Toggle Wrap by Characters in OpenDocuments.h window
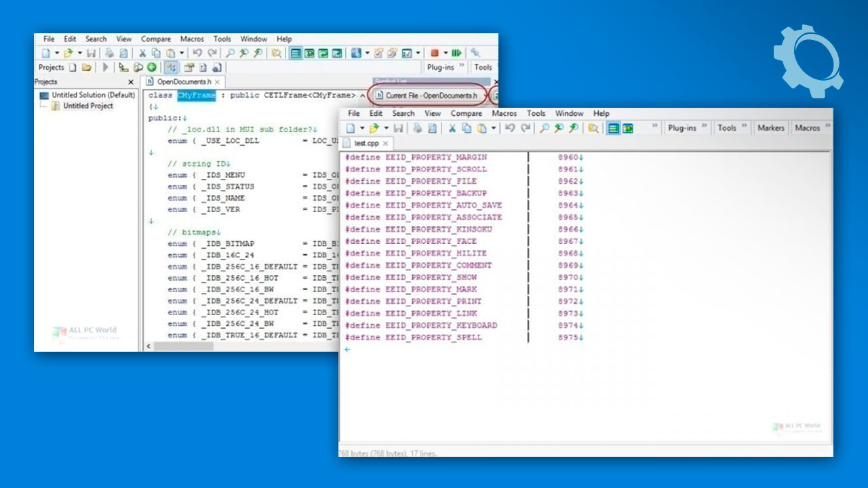868x488 pixels. tap(309, 53)
